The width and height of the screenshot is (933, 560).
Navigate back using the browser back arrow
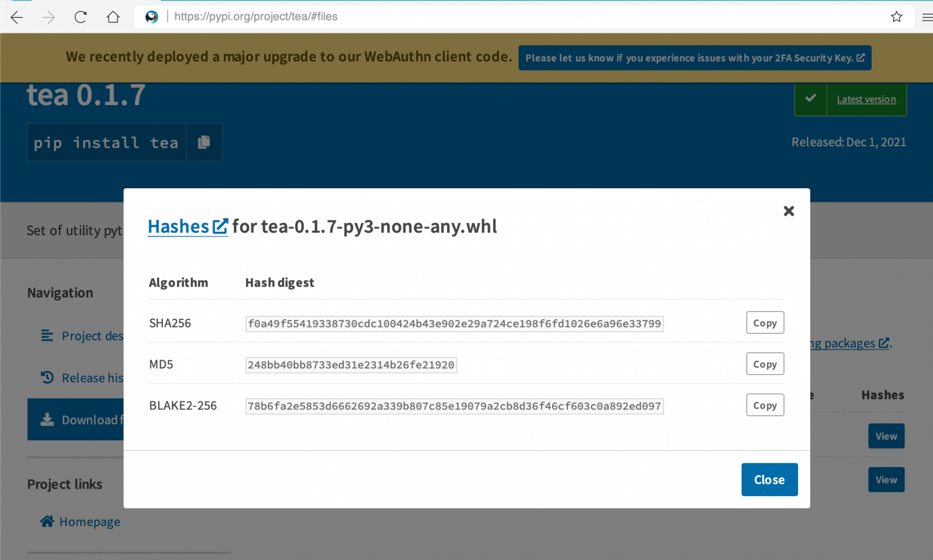pyautogui.click(x=16, y=16)
